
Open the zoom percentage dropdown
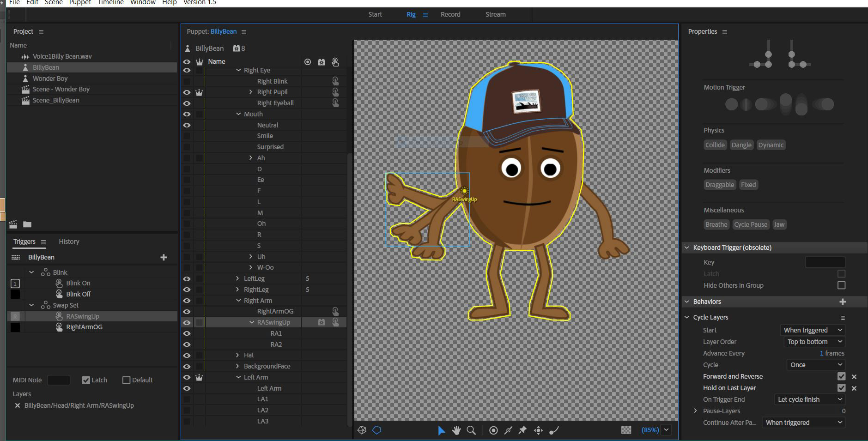tap(666, 430)
